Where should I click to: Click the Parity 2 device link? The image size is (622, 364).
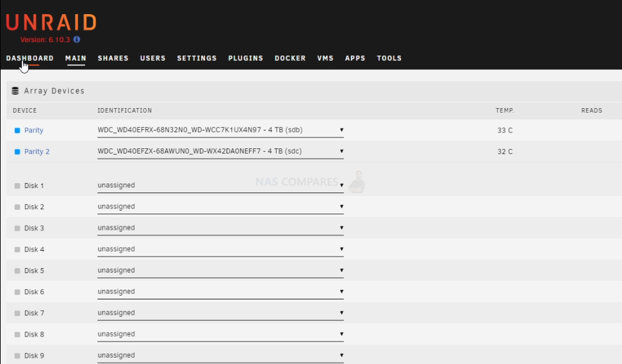coord(37,152)
